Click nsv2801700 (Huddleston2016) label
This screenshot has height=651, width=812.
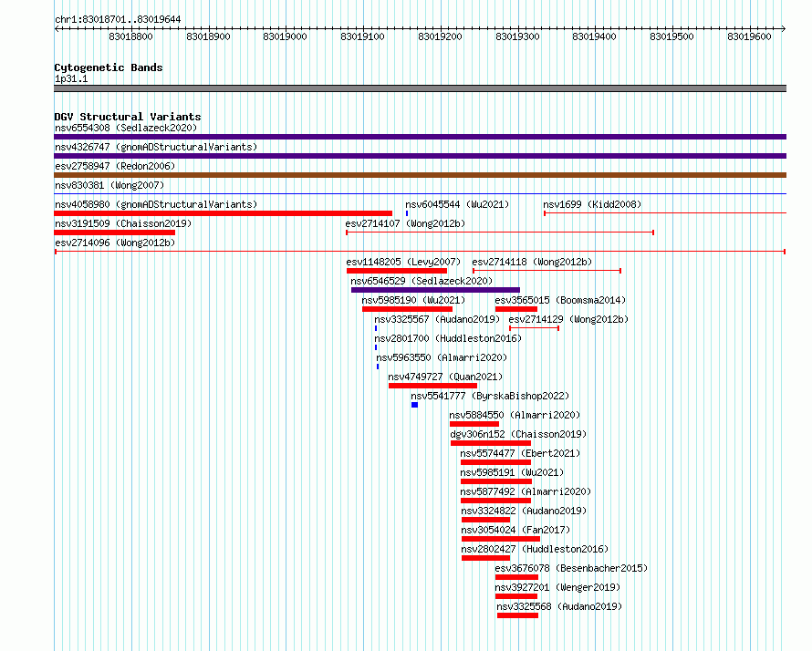448,338
